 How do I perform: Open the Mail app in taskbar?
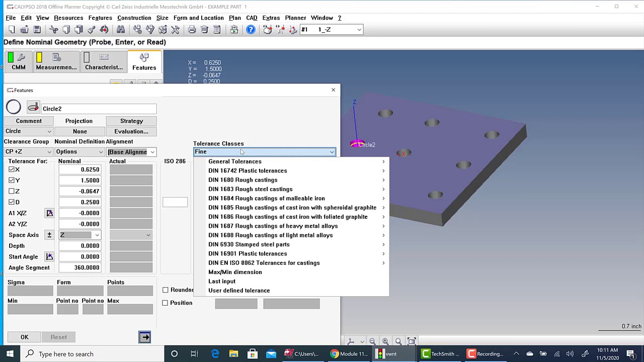[x=271, y=354]
